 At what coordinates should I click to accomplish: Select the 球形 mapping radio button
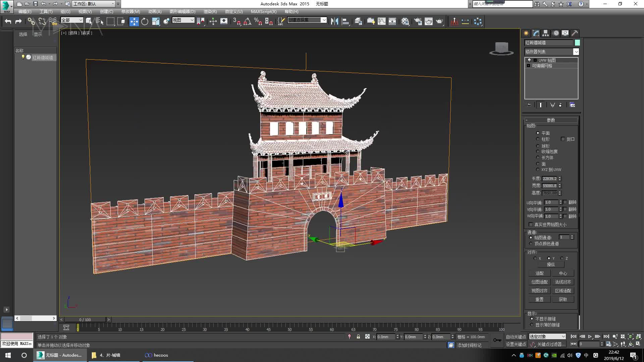coord(538,146)
